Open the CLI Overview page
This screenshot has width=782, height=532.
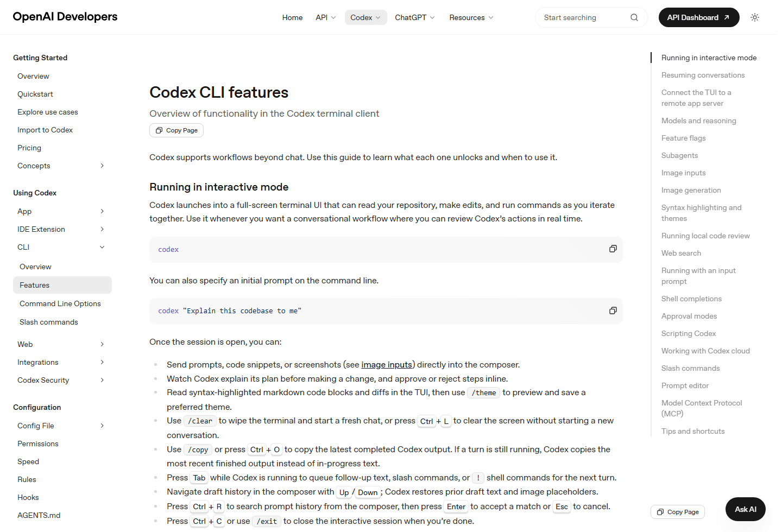tap(35, 267)
